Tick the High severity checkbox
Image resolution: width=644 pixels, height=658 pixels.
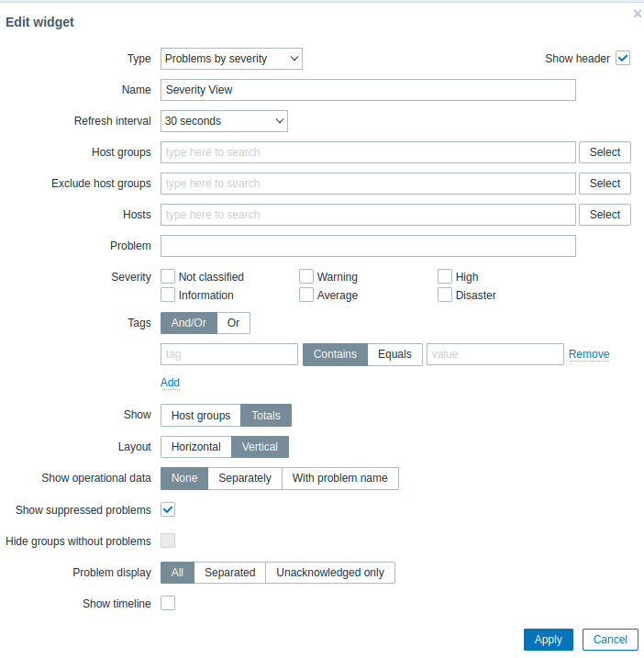coord(445,277)
